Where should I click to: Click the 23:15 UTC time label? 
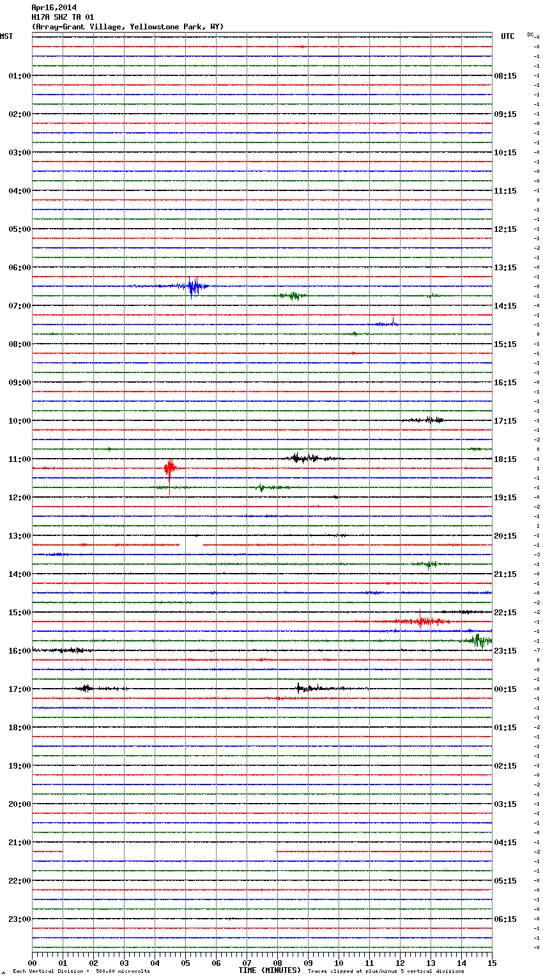point(505,651)
